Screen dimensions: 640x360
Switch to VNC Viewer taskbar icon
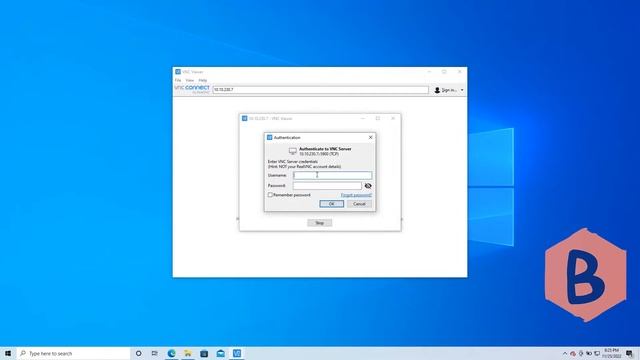237,353
